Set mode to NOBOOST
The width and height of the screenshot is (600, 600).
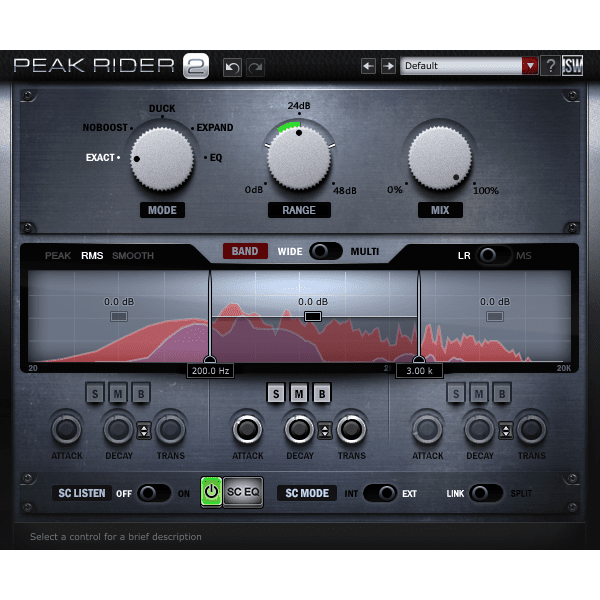[x=105, y=127]
